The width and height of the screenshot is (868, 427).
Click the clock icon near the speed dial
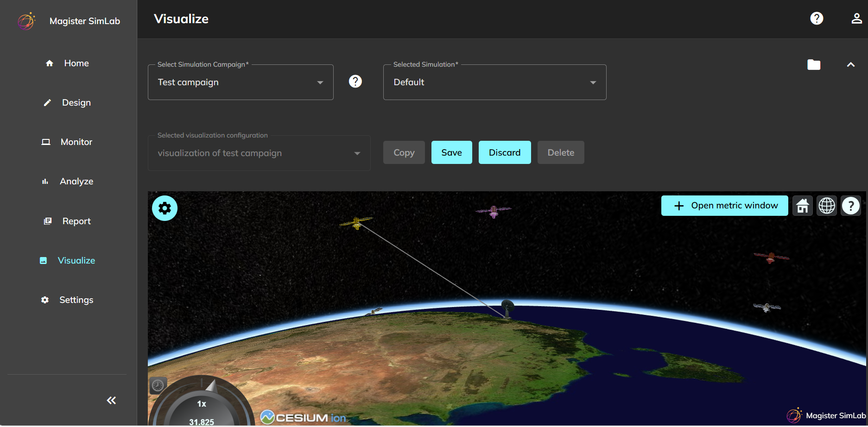point(157,385)
